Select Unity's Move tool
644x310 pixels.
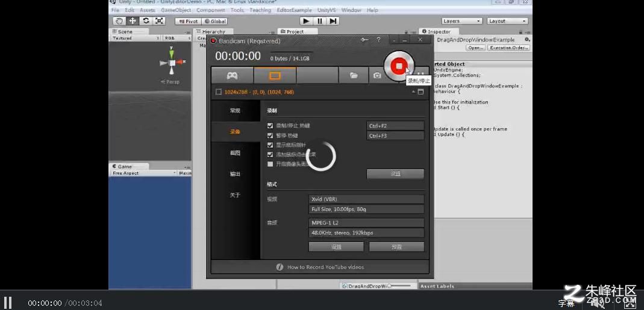[x=133, y=21]
